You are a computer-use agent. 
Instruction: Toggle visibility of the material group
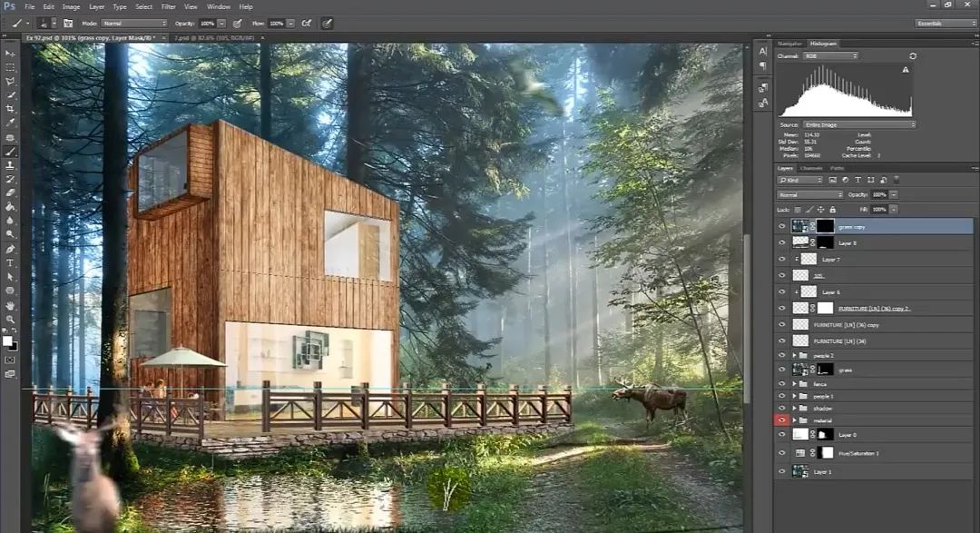click(x=782, y=420)
